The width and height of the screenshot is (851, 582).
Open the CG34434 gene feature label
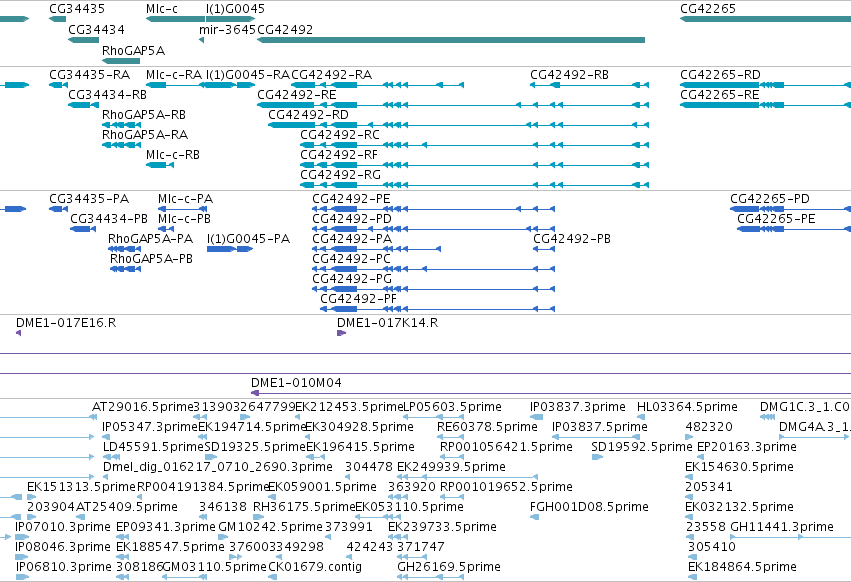[96, 29]
